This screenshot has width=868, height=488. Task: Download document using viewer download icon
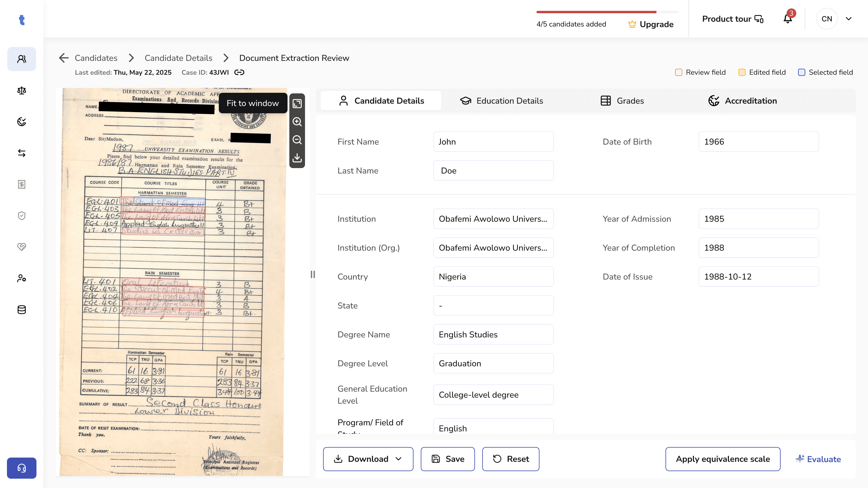coord(297,158)
